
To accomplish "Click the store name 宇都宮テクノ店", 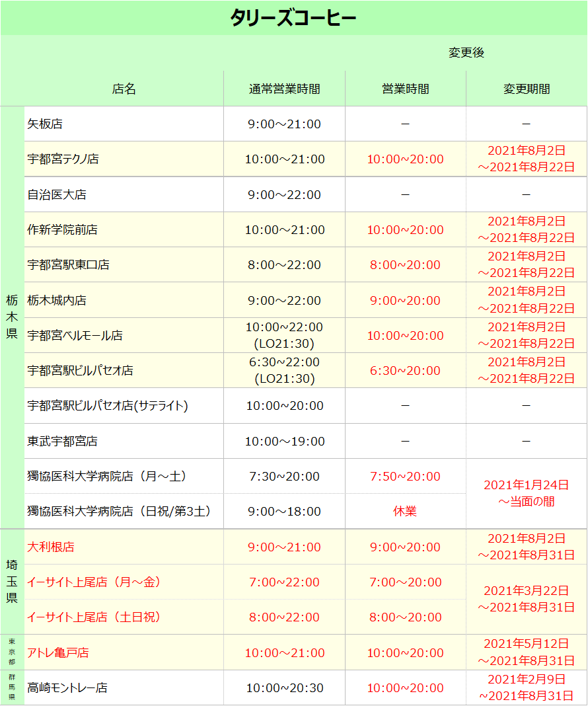I will (x=63, y=159).
